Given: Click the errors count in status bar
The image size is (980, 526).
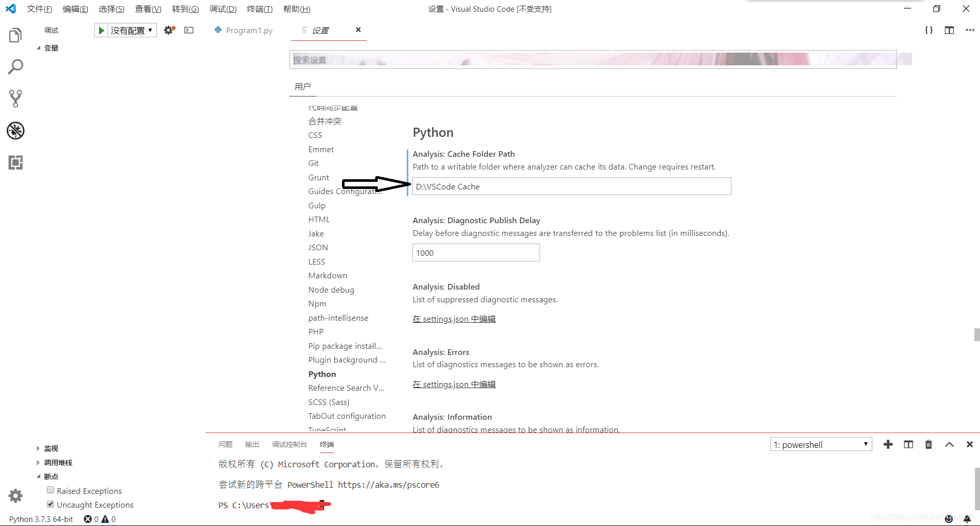Looking at the screenshot, I should click(x=91, y=519).
